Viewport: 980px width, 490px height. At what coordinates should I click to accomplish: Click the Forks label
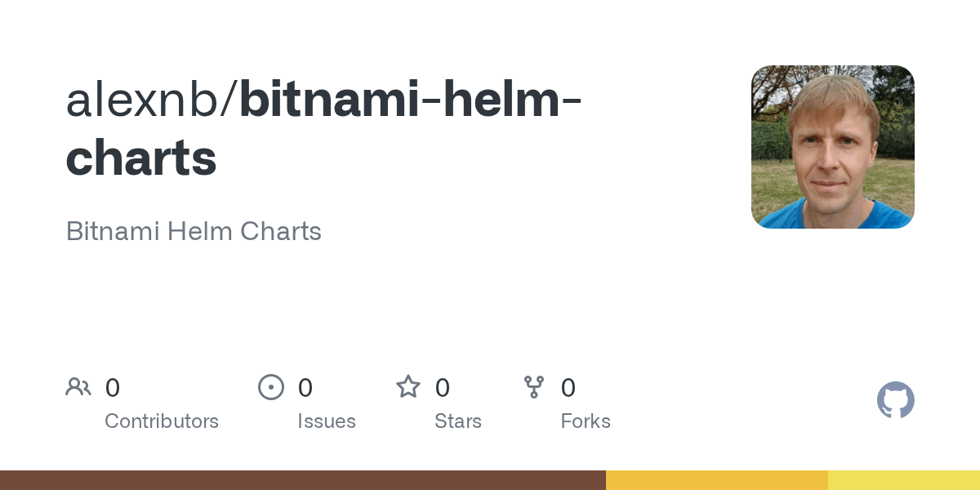click(x=586, y=421)
